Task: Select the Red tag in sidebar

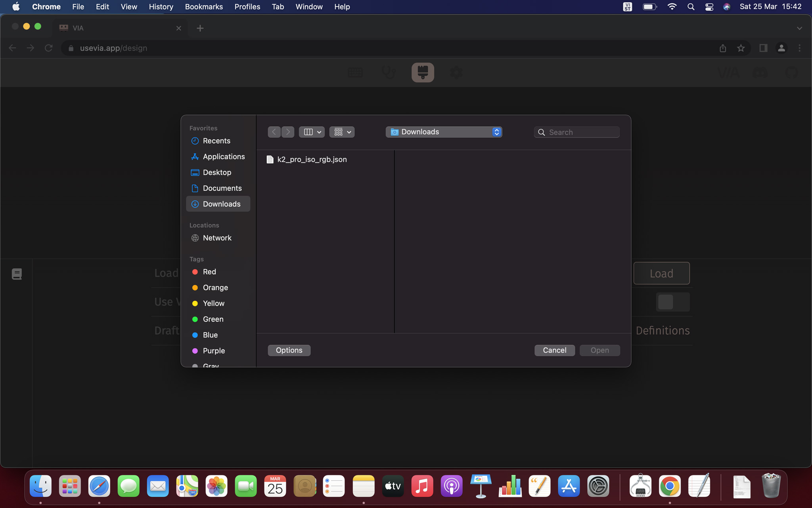Action: tap(209, 272)
